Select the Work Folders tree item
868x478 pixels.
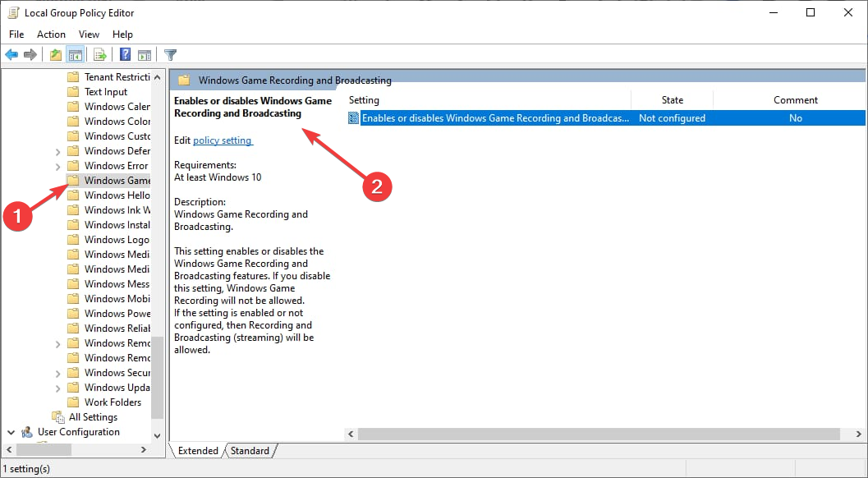pyautogui.click(x=113, y=402)
